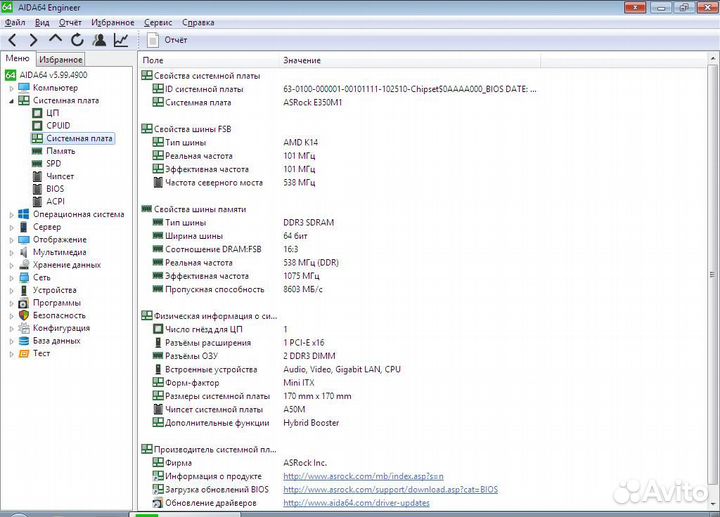The image size is (720, 517).
Task: Open the Файл menu
Action: pos(15,22)
